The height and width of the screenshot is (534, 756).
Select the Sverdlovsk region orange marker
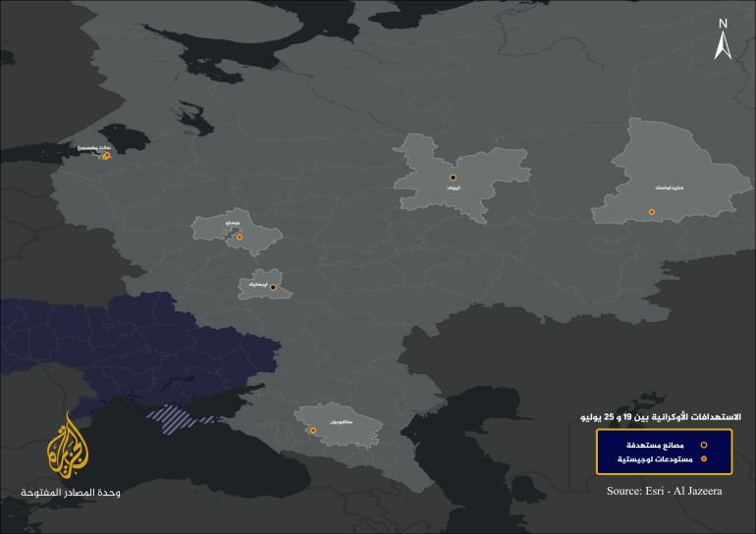(651, 212)
